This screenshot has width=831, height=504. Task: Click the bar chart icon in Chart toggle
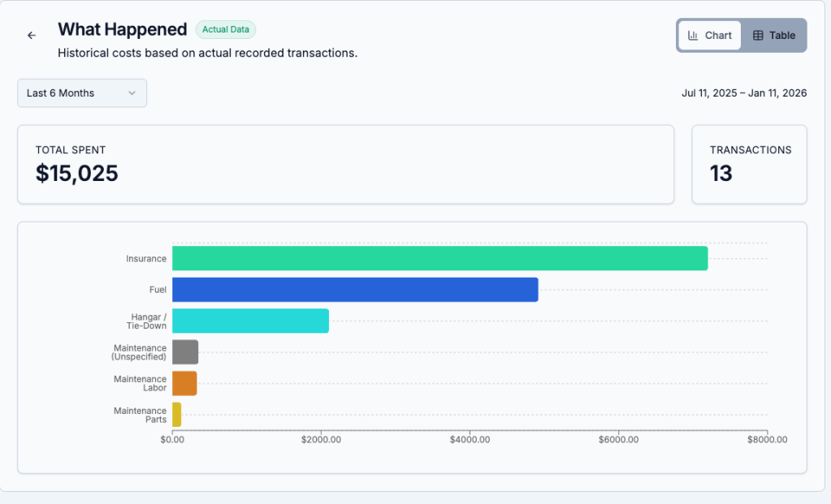[x=693, y=36]
